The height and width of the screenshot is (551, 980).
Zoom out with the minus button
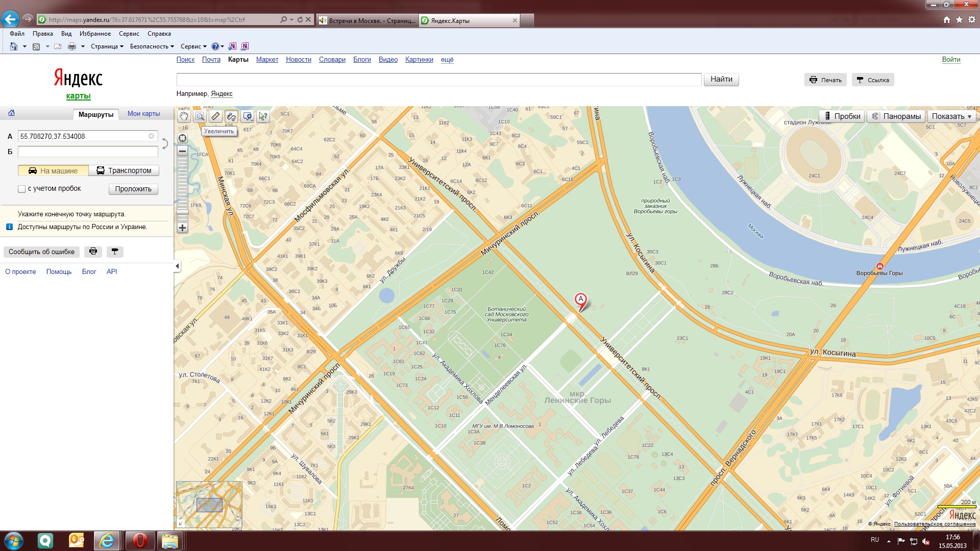point(182,151)
